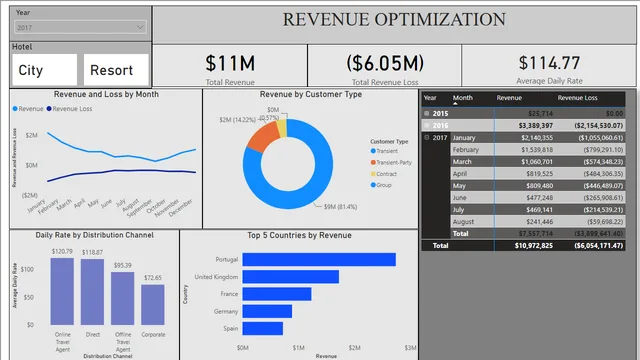The image size is (640, 360).
Task: Click the $114.77 Average Daily Rate card
Action: click(549, 66)
